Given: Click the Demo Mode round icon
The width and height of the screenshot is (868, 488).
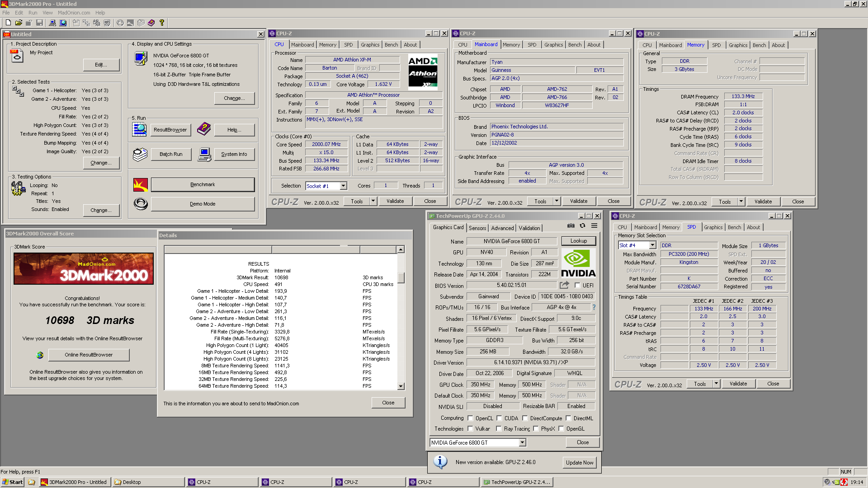Looking at the screenshot, I should coord(141,204).
